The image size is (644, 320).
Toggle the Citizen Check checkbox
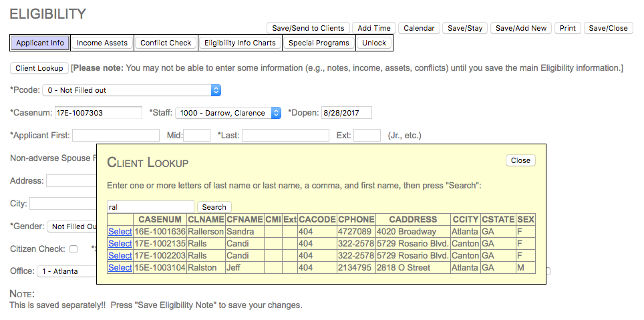[73, 249]
